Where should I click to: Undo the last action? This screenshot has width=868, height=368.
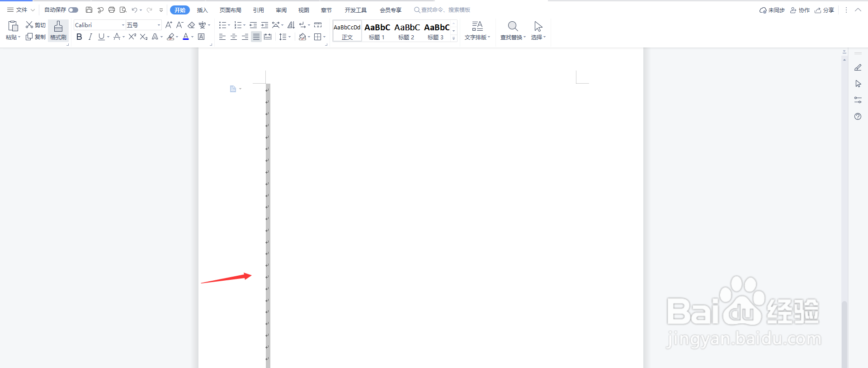(134, 10)
